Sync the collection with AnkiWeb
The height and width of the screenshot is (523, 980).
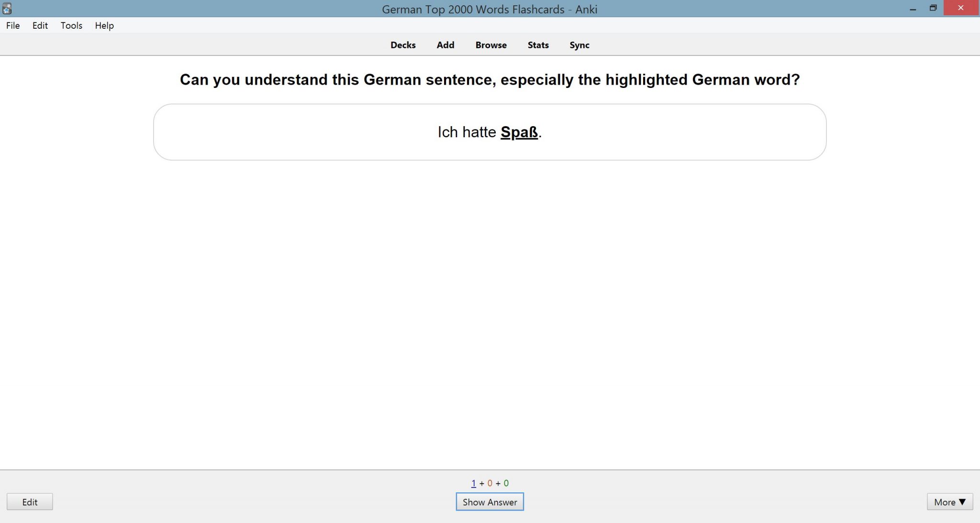click(579, 44)
